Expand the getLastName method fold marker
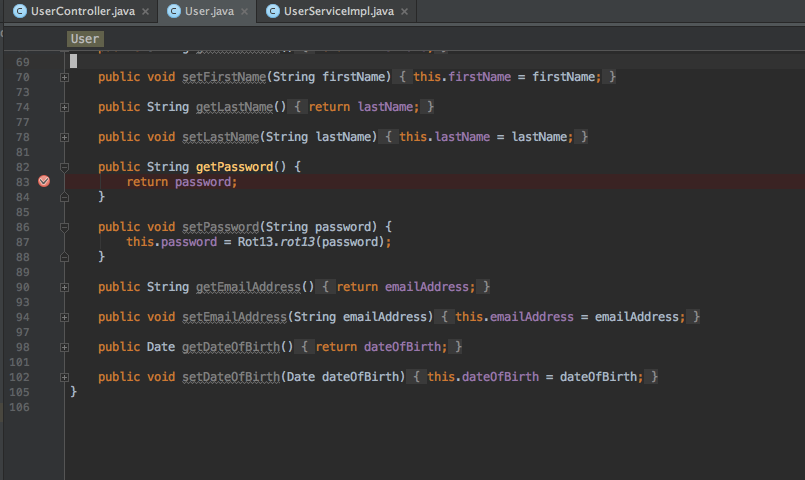The image size is (805, 480). 64,107
